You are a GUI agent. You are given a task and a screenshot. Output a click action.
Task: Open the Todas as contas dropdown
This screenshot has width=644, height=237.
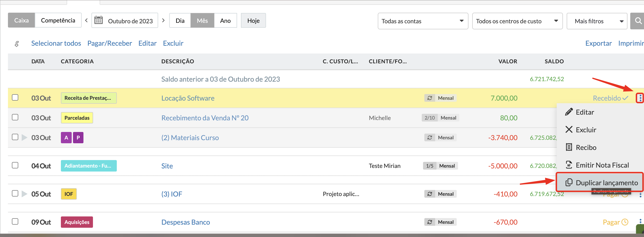[x=423, y=21]
